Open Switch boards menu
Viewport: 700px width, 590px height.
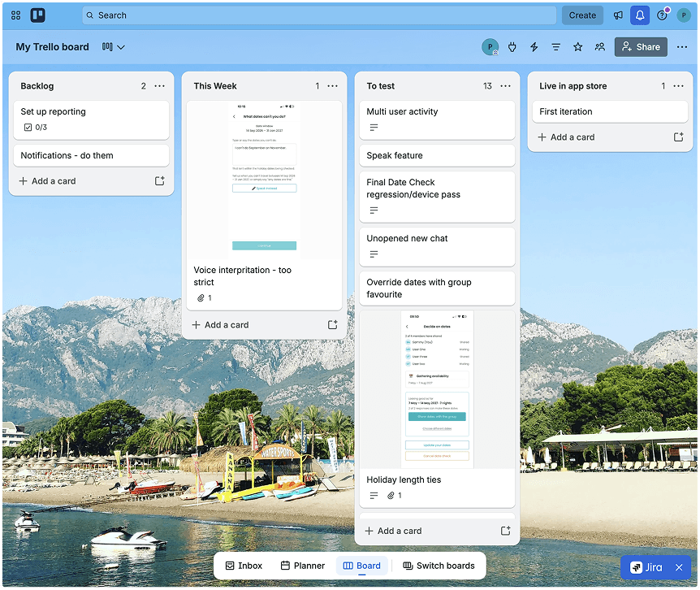439,566
